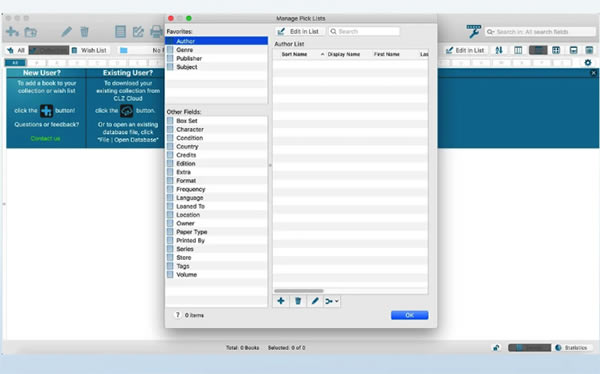Select Subject in Favorites list

(x=217, y=67)
